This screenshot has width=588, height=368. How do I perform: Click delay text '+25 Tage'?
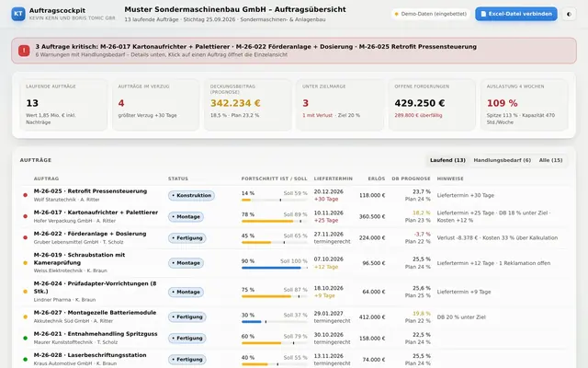(326, 221)
